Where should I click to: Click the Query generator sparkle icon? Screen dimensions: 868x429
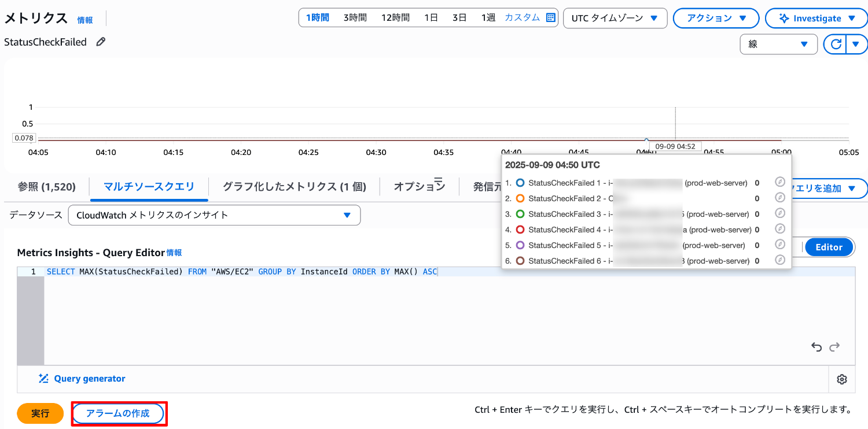point(43,379)
